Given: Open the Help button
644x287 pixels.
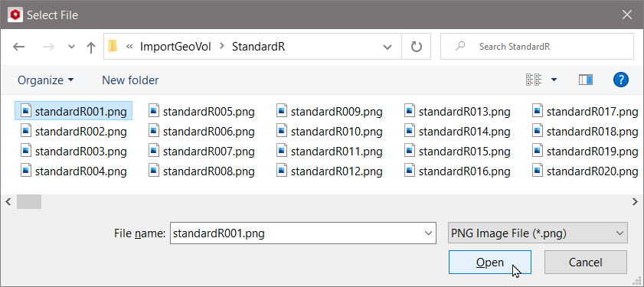Looking at the screenshot, I should click(x=621, y=80).
